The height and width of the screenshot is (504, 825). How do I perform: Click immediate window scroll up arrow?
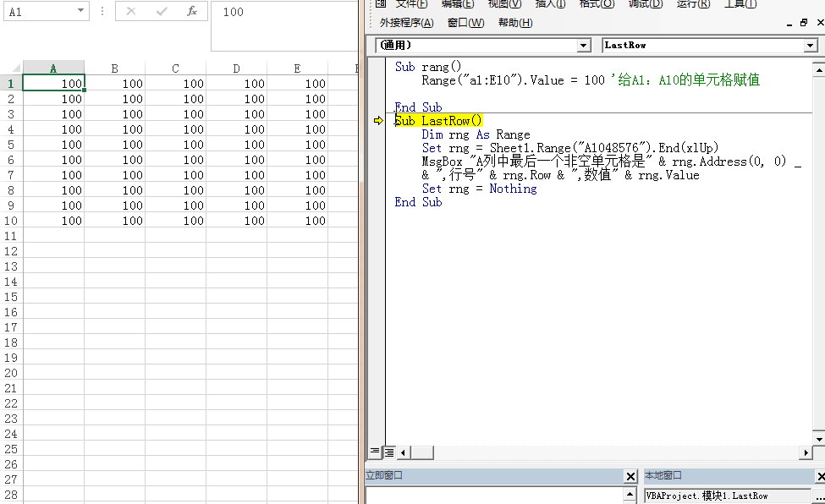[630, 494]
